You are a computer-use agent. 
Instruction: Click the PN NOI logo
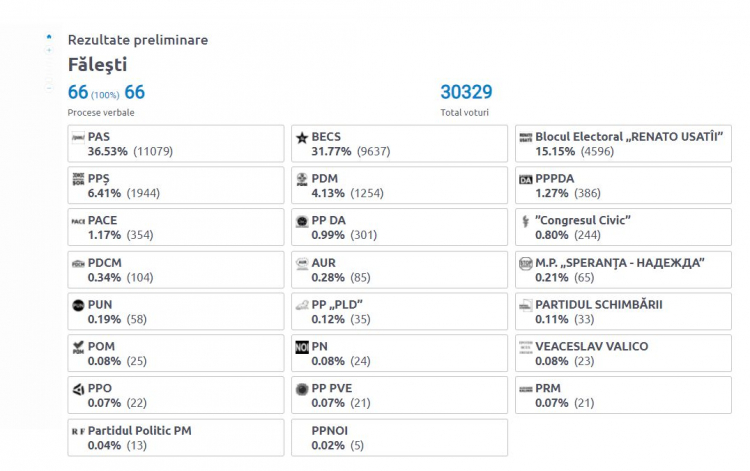tap(302, 347)
